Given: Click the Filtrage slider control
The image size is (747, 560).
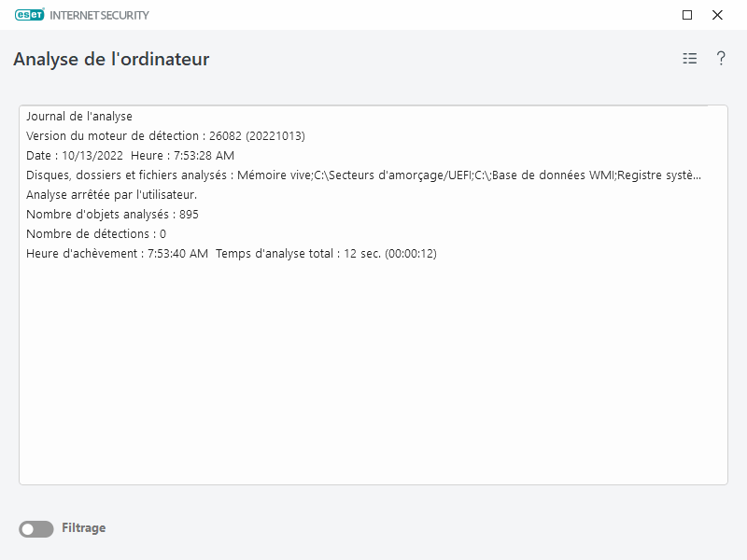Looking at the screenshot, I should click(35, 528).
